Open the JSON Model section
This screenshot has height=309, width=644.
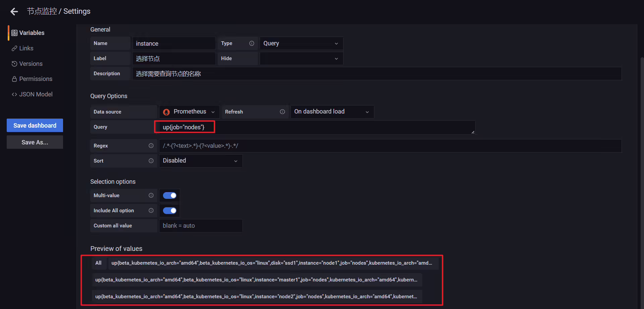[32, 94]
